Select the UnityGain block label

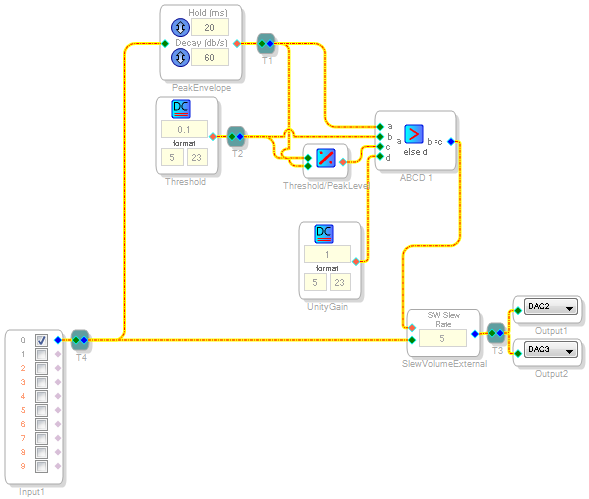[x=328, y=307]
